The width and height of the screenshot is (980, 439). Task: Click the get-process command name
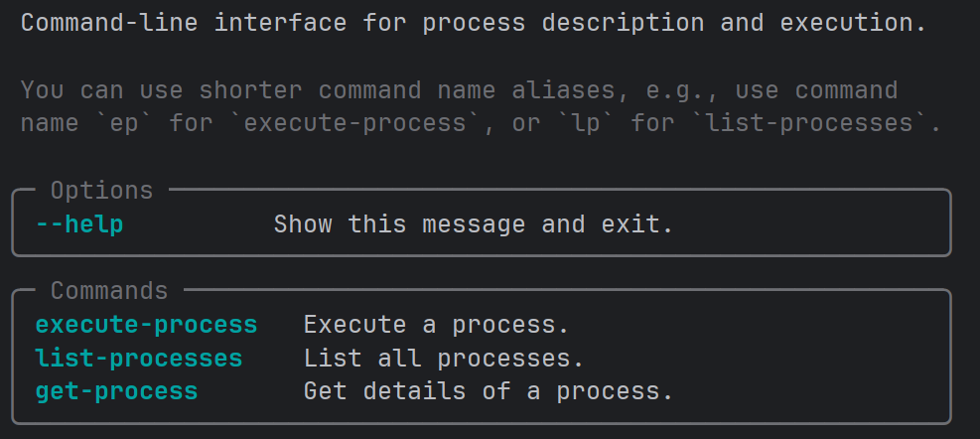coord(116,390)
